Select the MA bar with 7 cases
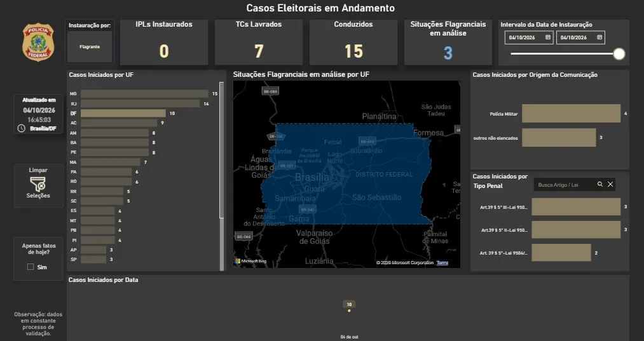The image size is (644, 341). (110, 162)
